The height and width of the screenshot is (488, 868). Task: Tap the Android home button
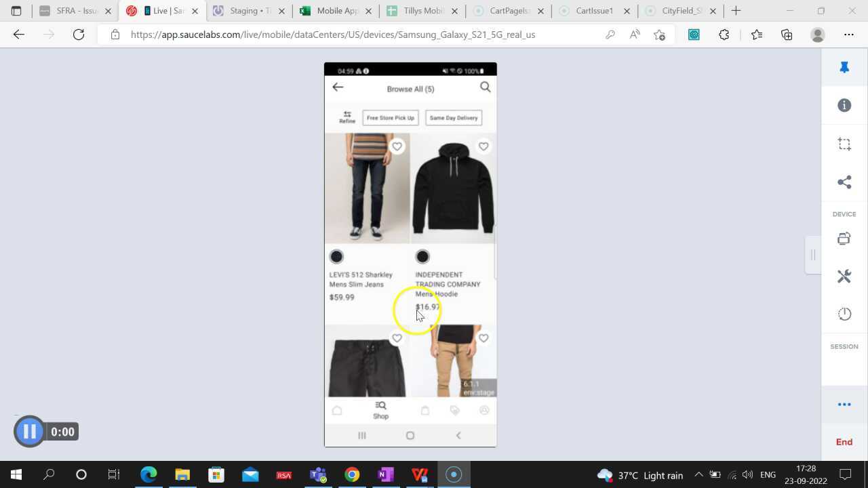click(x=410, y=436)
